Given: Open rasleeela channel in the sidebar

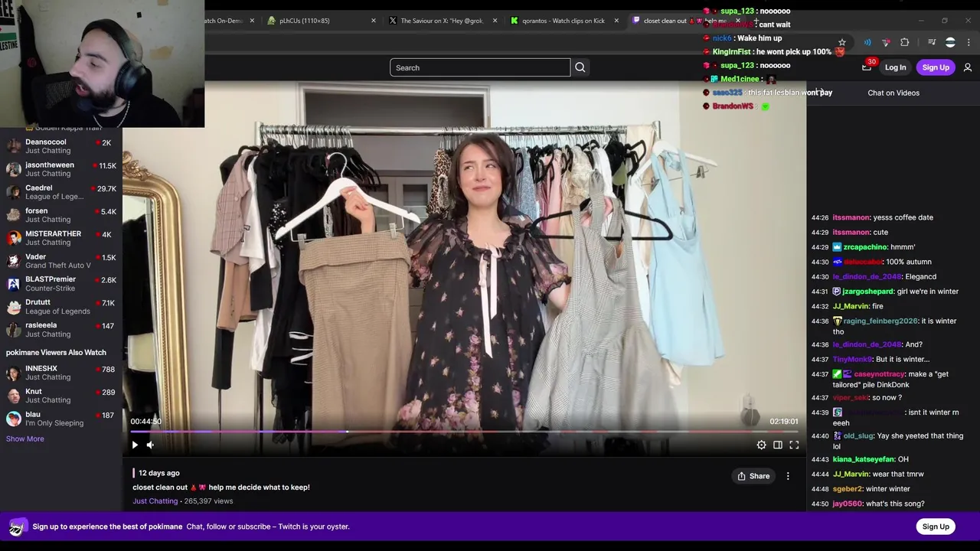Looking at the screenshot, I should pyautogui.click(x=61, y=329).
